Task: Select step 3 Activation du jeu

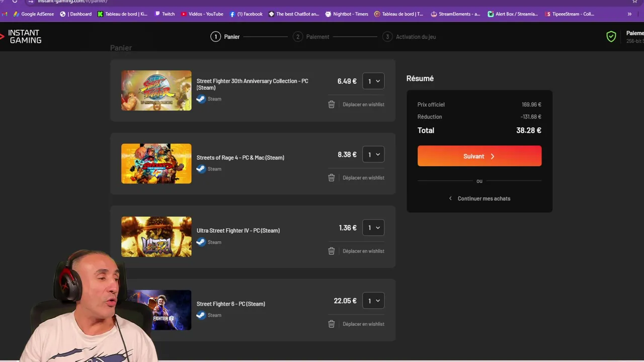Action: (x=409, y=37)
